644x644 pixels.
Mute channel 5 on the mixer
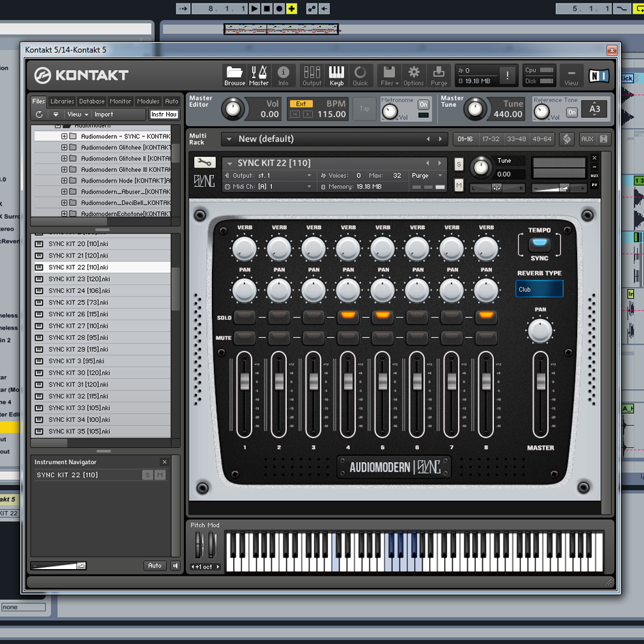382,337
